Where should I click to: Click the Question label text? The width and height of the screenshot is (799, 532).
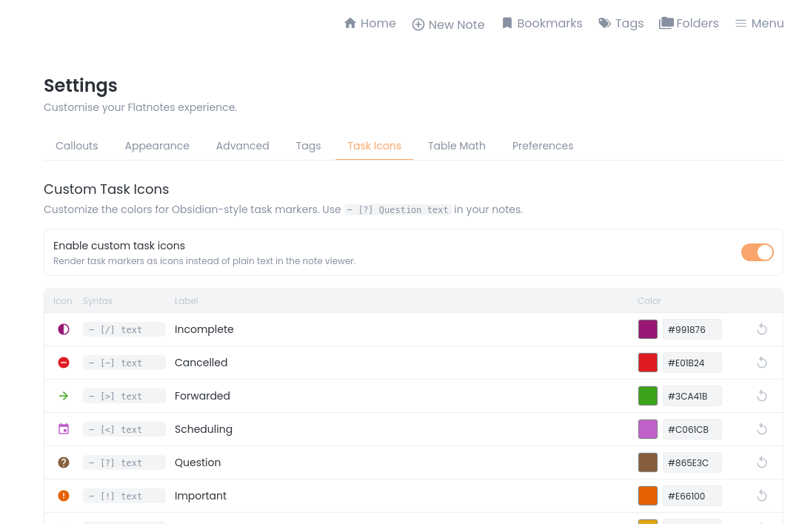(198, 462)
